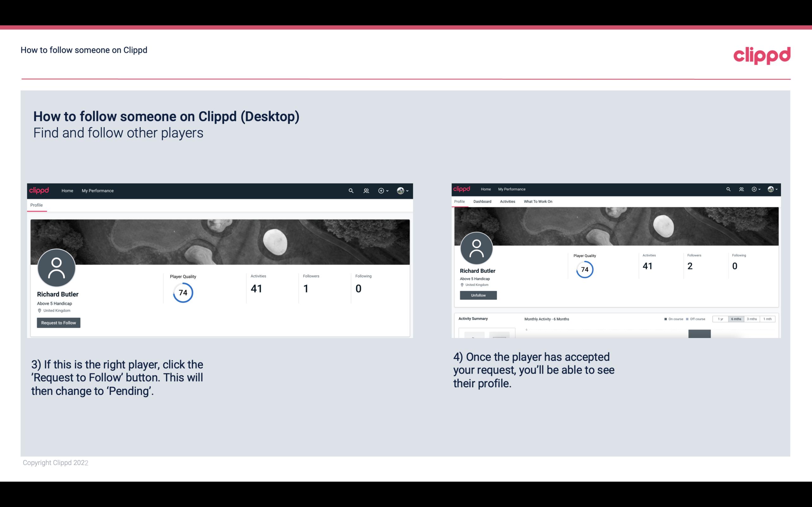This screenshot has width=812, height=507.
Task: Toggle 'Off course' activity filter checkbox
Action: click(x=687, y=319)
